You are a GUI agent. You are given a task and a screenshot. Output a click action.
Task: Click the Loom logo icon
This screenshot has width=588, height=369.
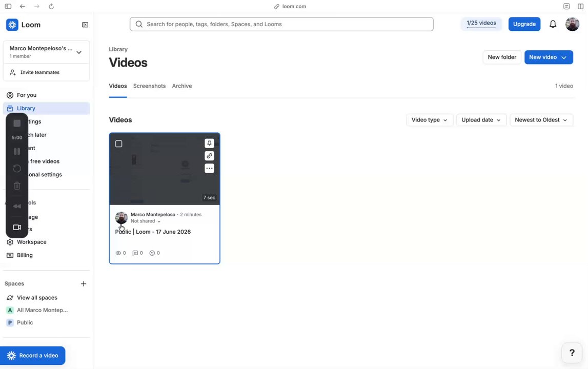(12, 25)
